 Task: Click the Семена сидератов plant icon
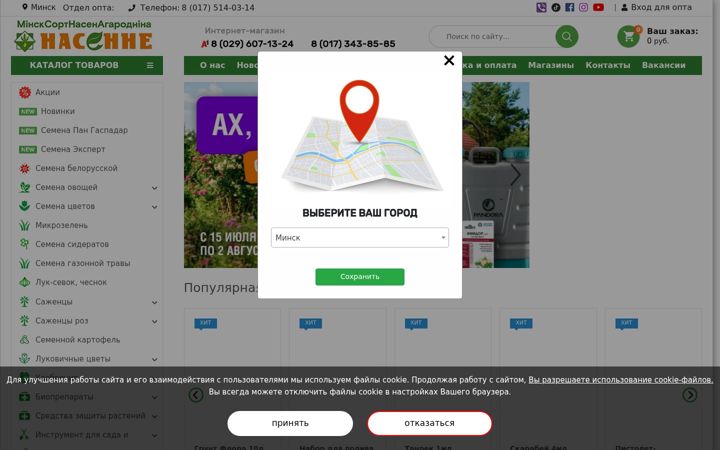(x=25, y=244)
